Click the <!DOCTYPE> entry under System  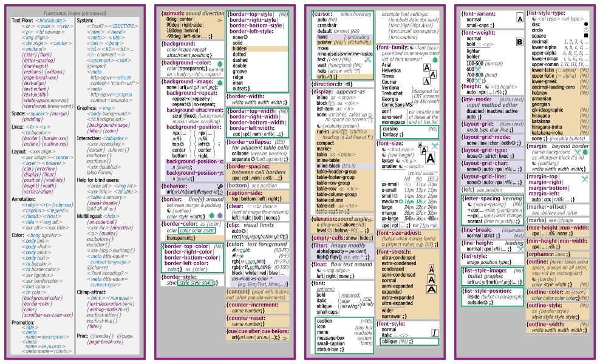123,26
